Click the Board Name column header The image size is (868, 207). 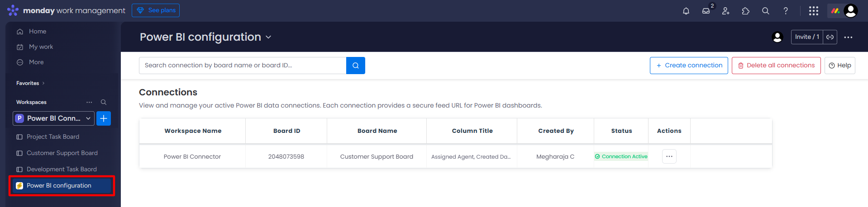(x=377, y=131)
